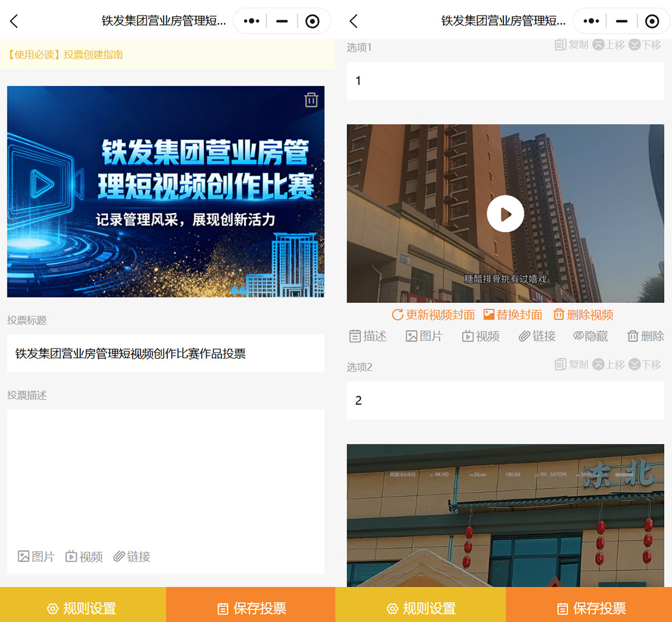Open rule settings (规则设置) in the left panel
The height and width of the screenshot is (622, 672).
(x=83, y=608)
